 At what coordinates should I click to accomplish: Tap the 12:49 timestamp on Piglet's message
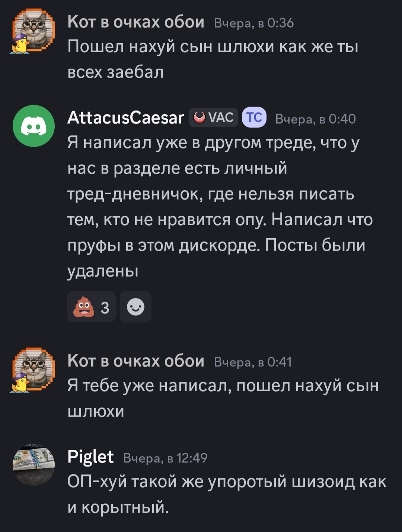click(x=165, y=458)
